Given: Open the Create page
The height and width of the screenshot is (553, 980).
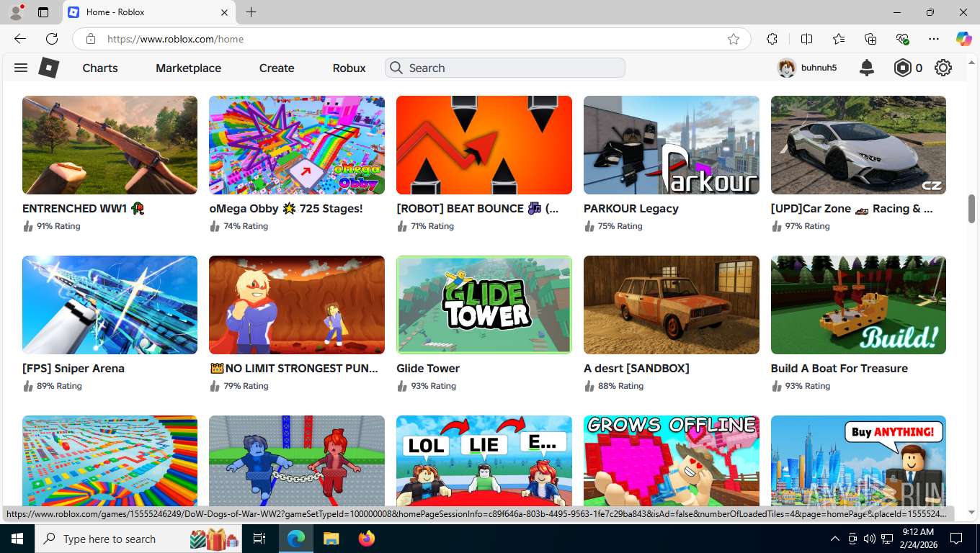Looking at the screenshot, I should point(277,68).
